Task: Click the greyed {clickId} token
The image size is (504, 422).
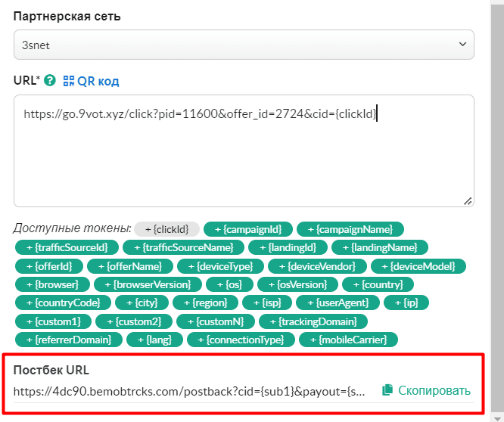Action: pyautogui.click(x=166, y=229)
